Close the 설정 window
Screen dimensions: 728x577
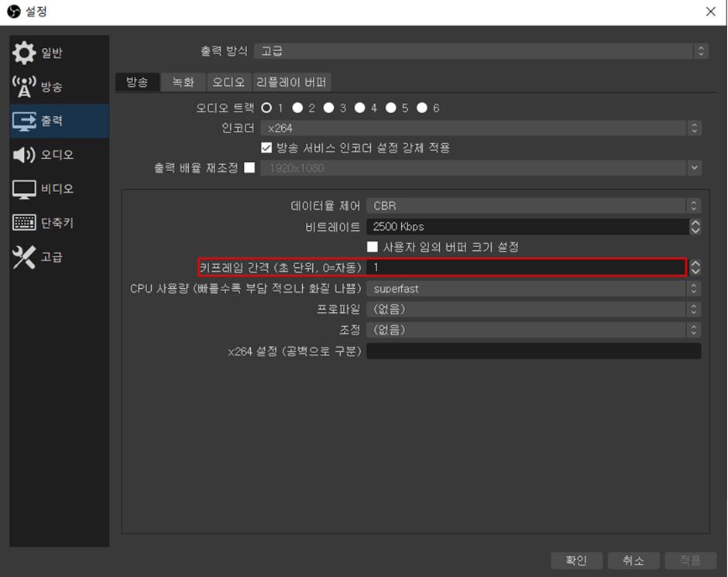(711, 12)
